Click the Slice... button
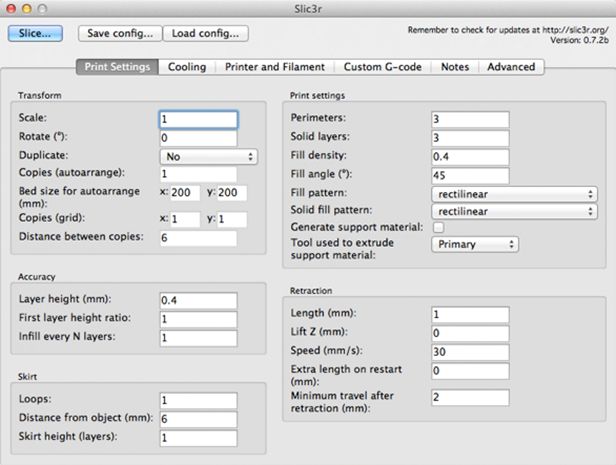 tap(35, 33)
